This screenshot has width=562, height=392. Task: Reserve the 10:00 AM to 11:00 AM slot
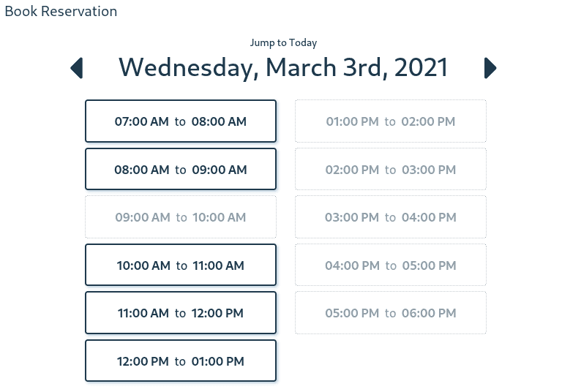coord(181,265)
